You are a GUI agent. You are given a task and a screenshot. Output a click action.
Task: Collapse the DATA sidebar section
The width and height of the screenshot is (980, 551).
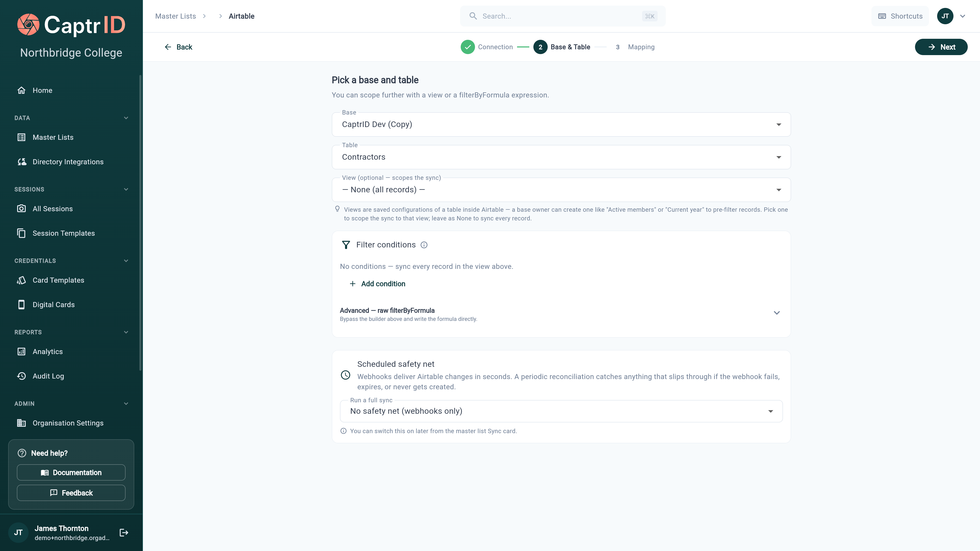tap(126, 118)
